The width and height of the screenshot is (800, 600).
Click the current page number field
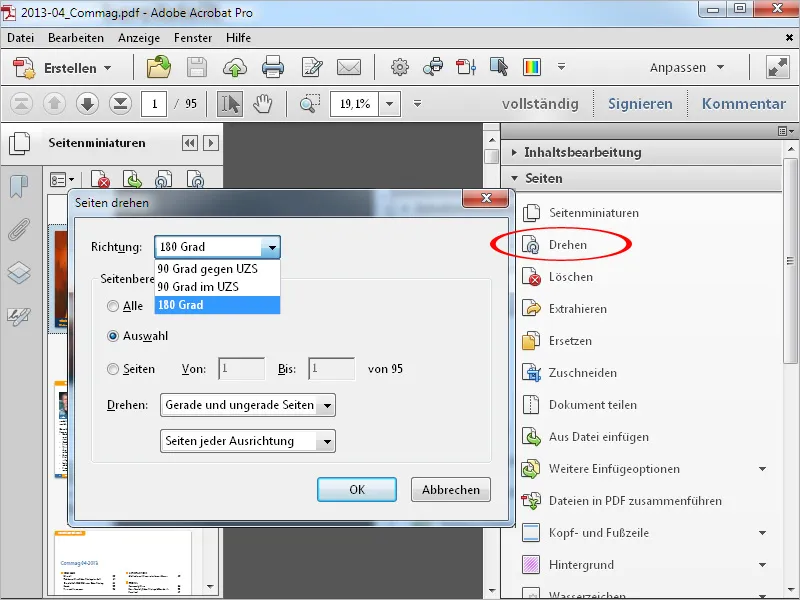click(x=154, y=104)
